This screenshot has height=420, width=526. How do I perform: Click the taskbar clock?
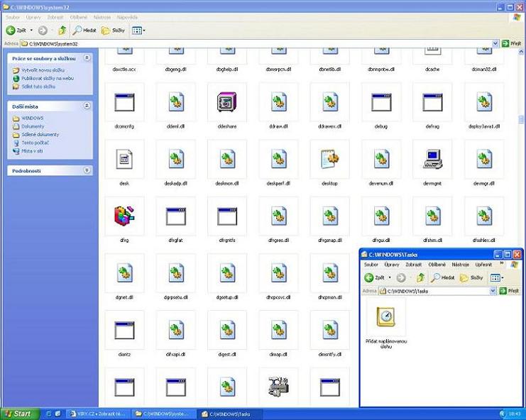[x=515, y=414]
